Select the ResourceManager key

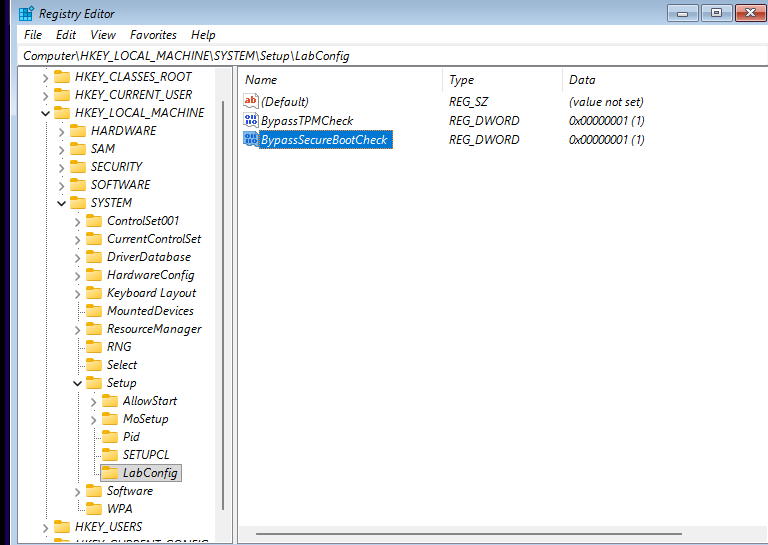pyautogui.click(x=154, y=329)
